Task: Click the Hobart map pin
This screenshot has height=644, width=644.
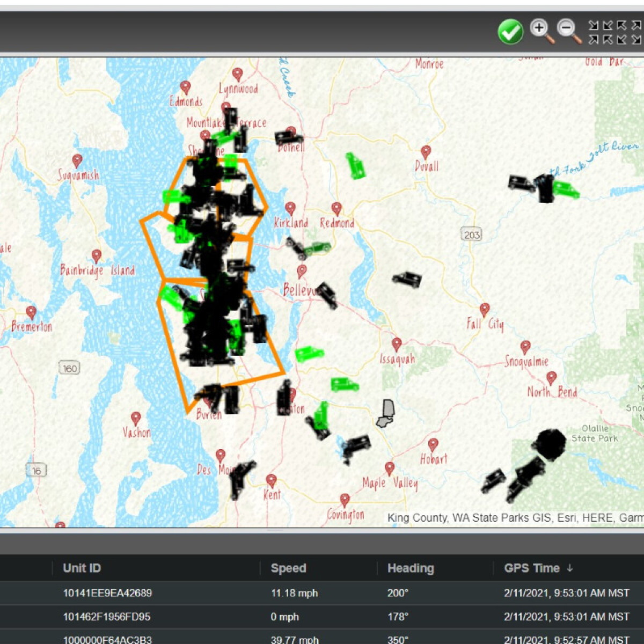Action: tap(433, 444)
